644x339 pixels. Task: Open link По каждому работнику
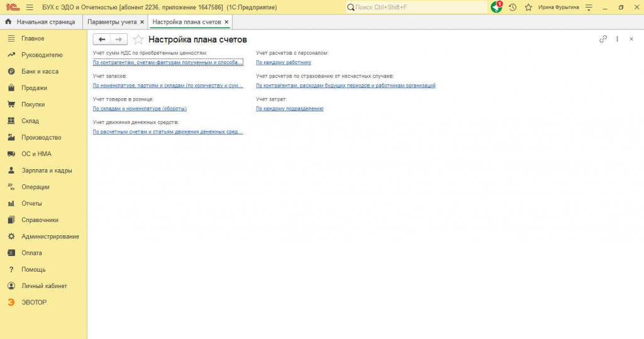[x=284, y=62]
